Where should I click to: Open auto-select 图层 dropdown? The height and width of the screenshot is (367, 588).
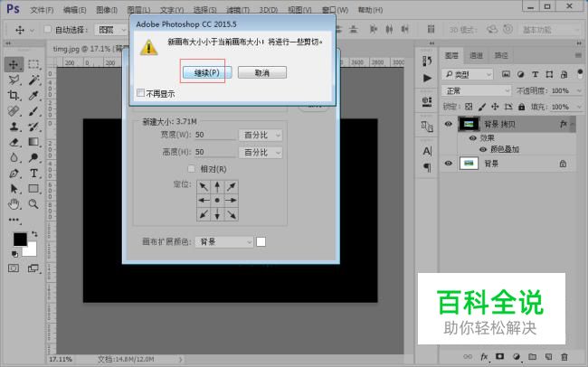pyautogui.click(x=112, y=30)
